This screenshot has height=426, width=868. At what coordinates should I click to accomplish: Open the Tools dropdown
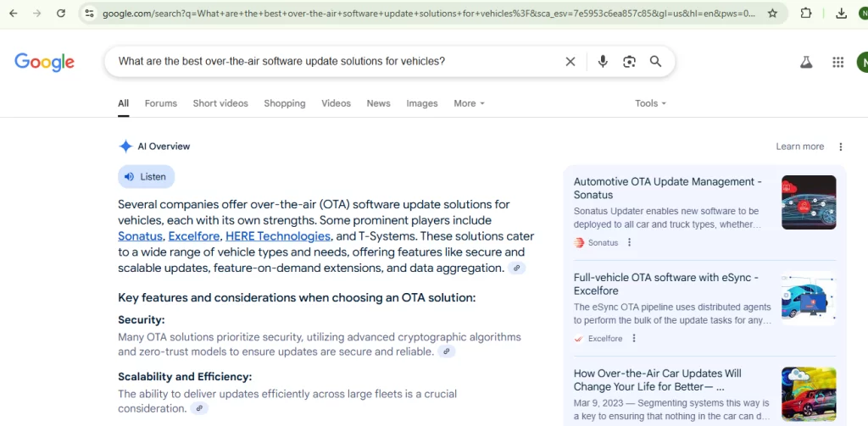coord(650,103)
